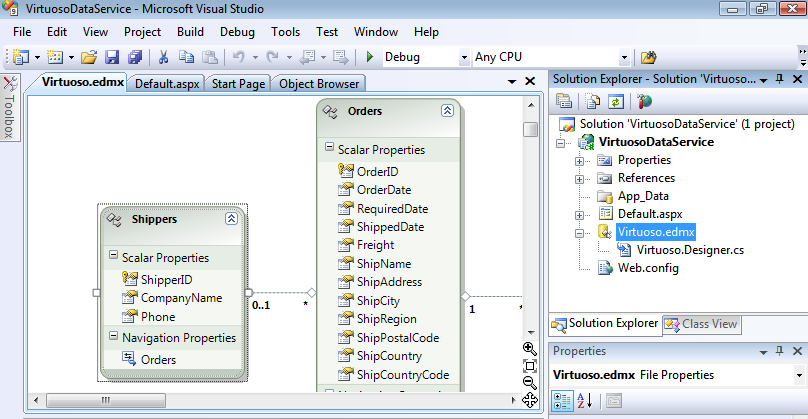Click the Redo toolbar icon
This screenshot has width=808, height=419.
pos(273,57)
